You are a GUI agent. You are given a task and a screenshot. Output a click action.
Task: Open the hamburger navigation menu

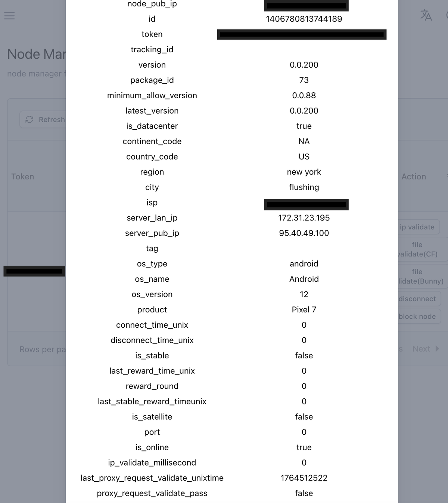[x=9, y=16]
